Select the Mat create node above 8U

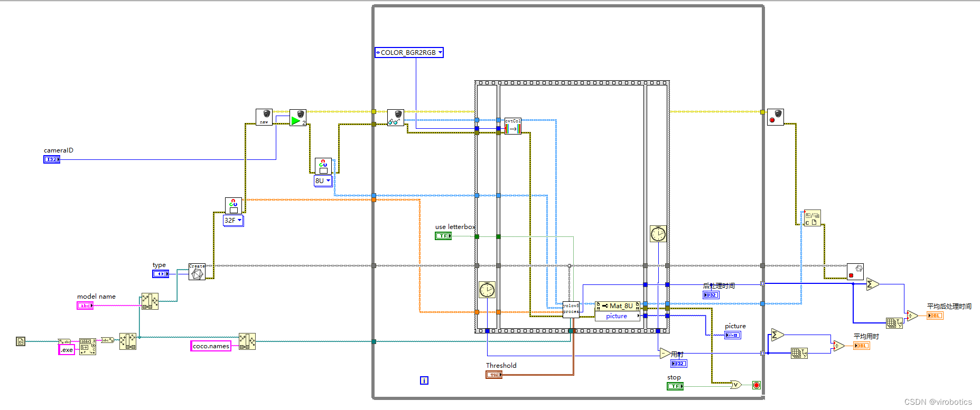pos(323,166)
